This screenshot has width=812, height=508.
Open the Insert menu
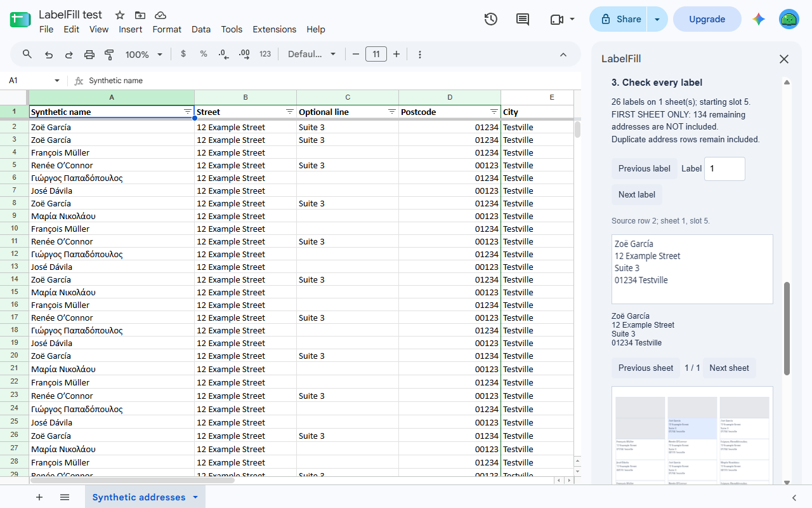131,29
